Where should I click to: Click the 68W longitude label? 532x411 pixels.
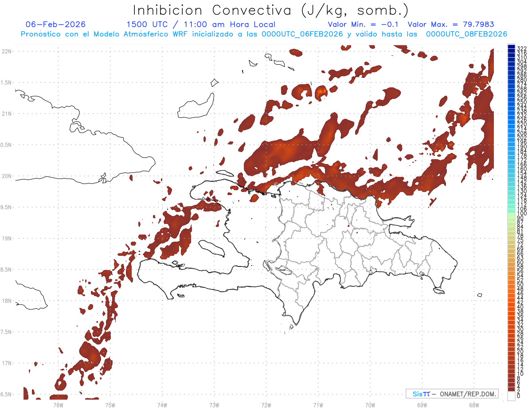click(474, 405)
